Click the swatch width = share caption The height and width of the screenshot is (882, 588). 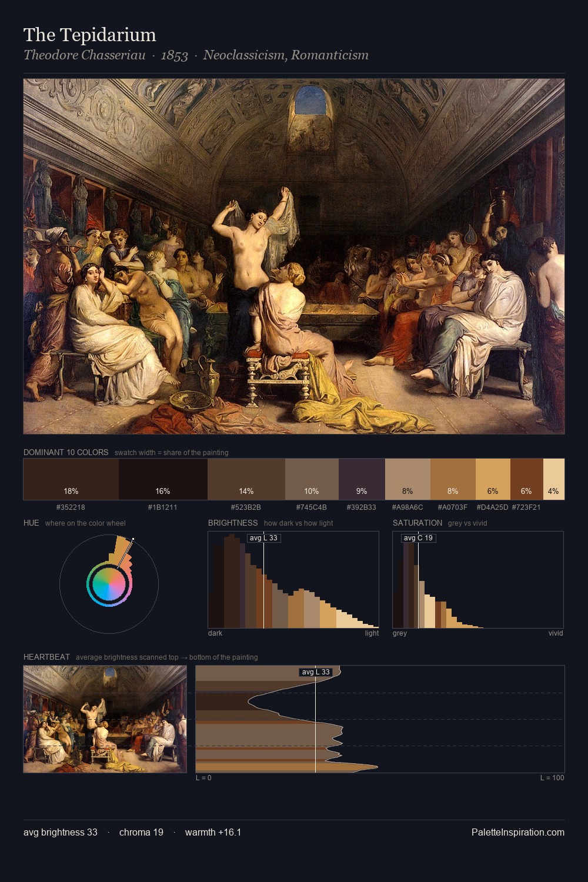(172, 453)
